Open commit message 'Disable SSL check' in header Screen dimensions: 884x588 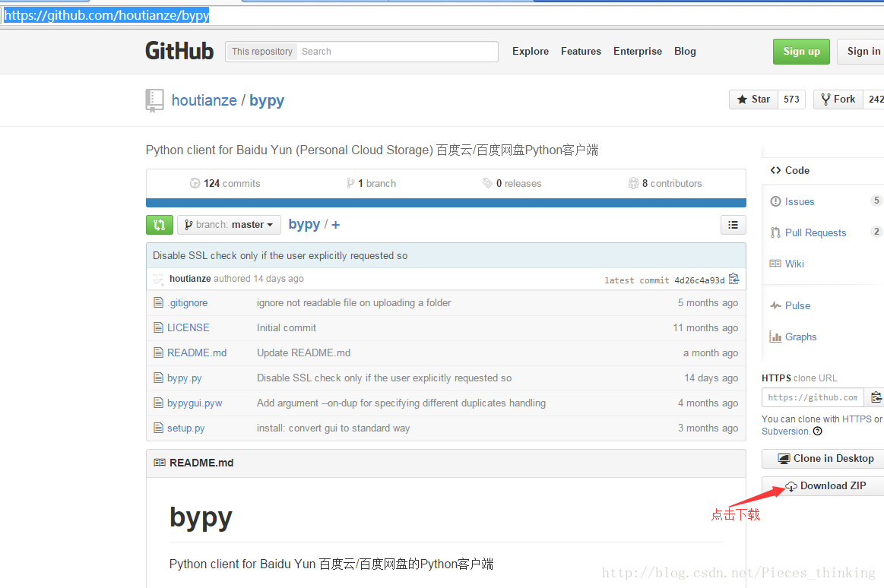[x=280, y=256]
